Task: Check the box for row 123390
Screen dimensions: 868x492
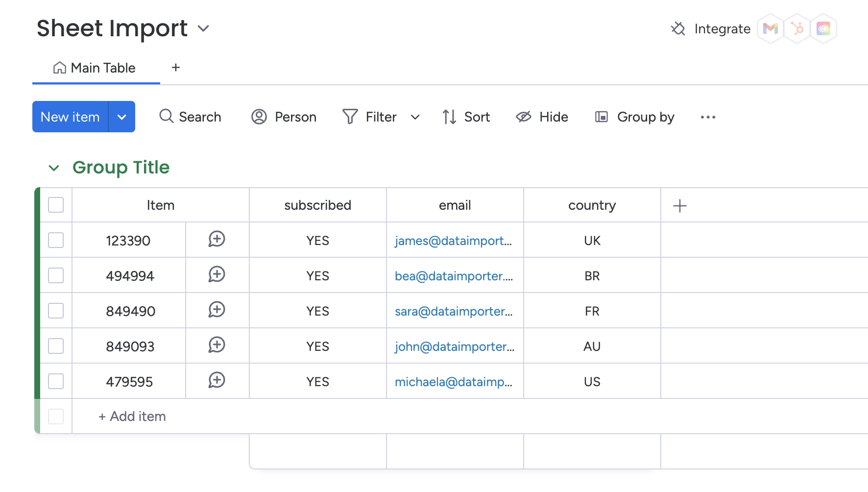Action: point(56,240)
